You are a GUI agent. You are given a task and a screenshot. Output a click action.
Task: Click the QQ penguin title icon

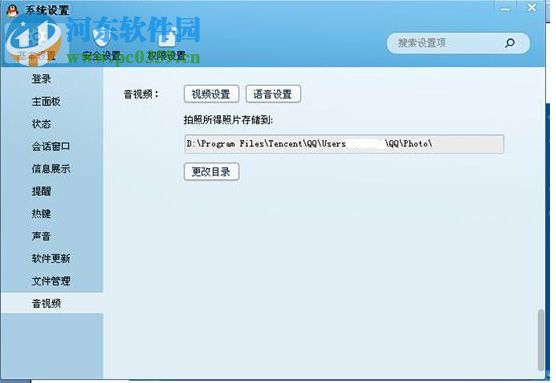coord(12,10)
